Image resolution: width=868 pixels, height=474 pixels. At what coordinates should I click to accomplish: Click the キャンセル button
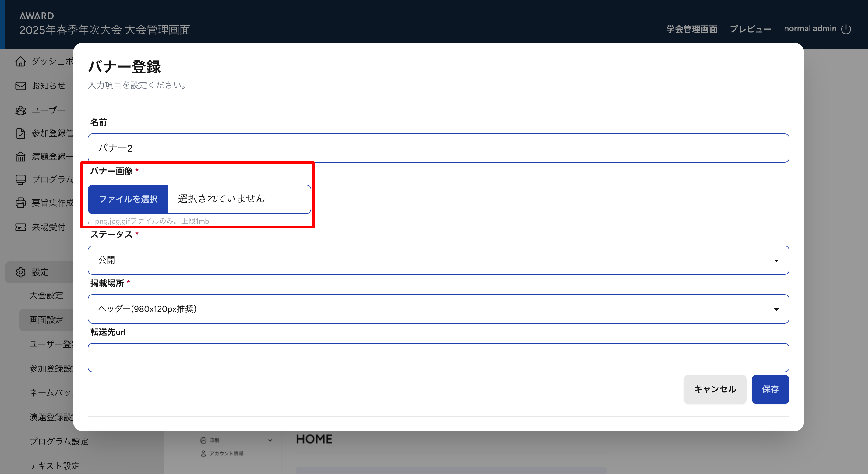coord(715,389)
